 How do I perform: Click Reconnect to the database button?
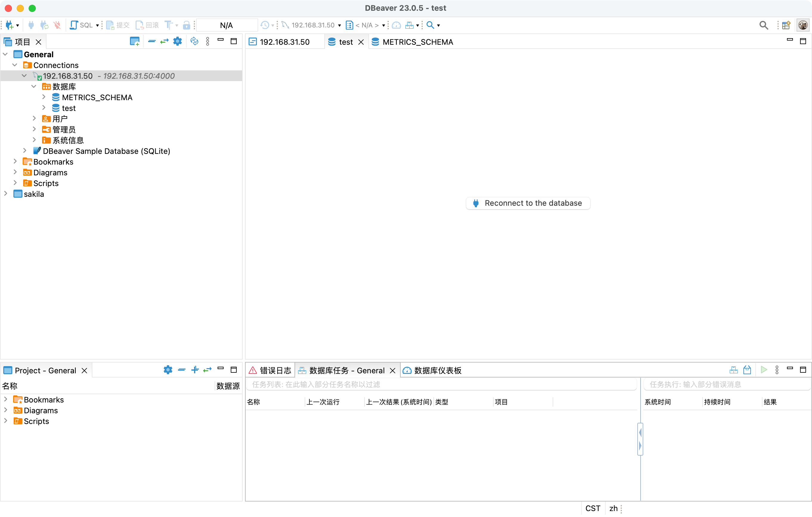(x=528, y=203)
